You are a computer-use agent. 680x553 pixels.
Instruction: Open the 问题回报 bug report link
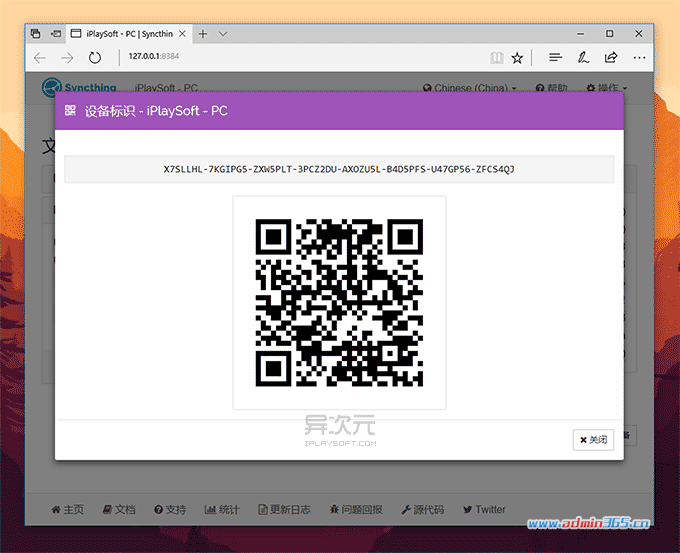point(356,509)
